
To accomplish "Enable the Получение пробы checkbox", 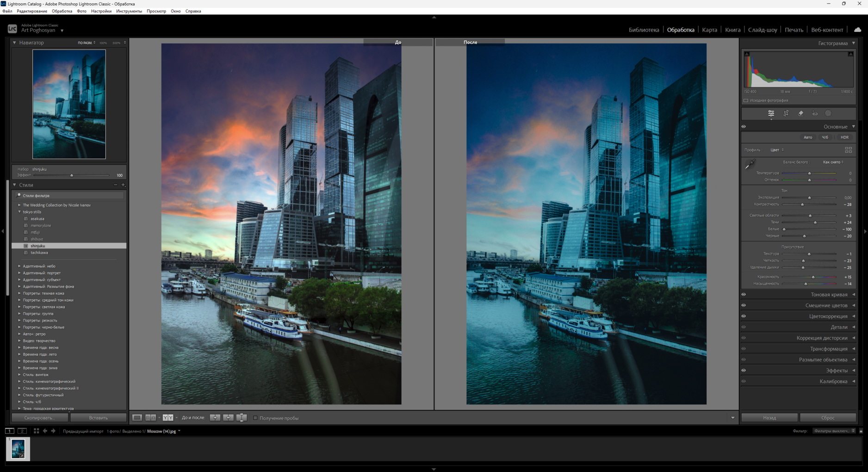I will 255,418.
